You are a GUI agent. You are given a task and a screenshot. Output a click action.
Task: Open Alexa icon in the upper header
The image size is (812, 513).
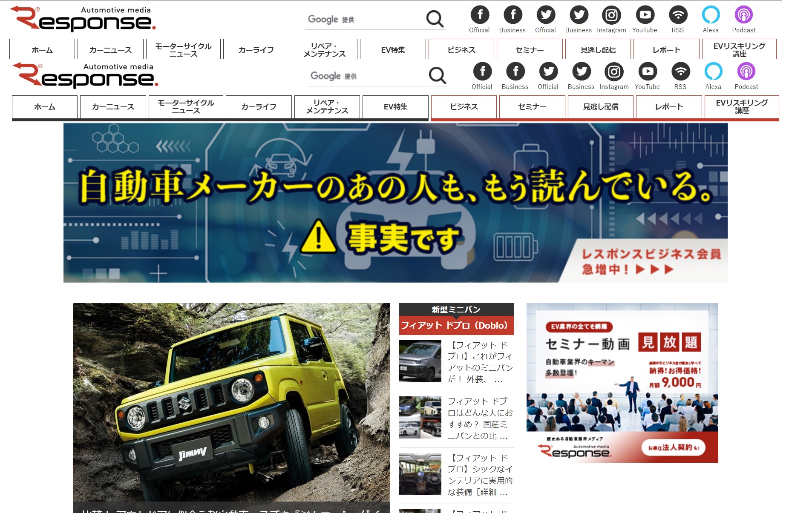[711, 15]
